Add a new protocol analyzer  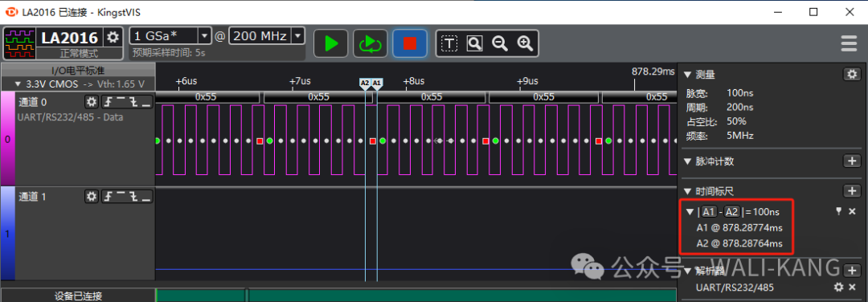851,271
